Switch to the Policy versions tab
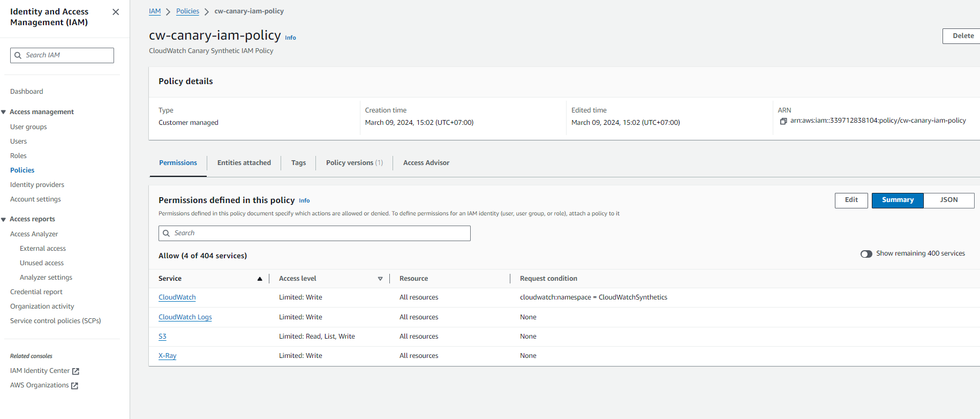 click(354, 163)
